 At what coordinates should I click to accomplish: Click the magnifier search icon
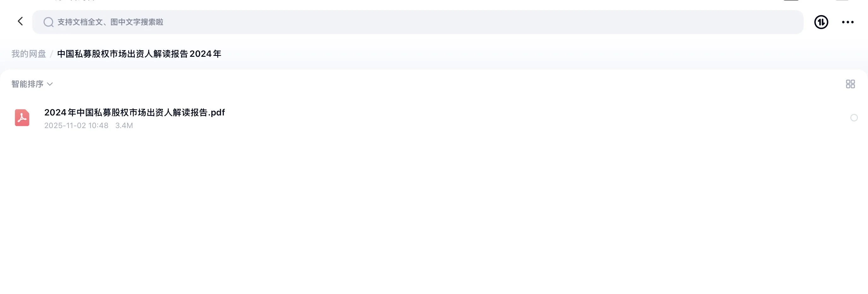coord(48,22)
